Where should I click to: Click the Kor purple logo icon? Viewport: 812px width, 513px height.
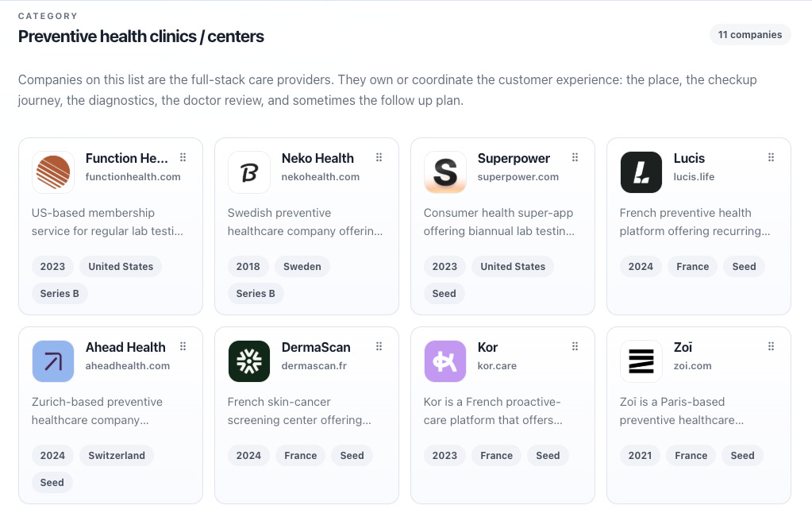click(x=445, y=361)
